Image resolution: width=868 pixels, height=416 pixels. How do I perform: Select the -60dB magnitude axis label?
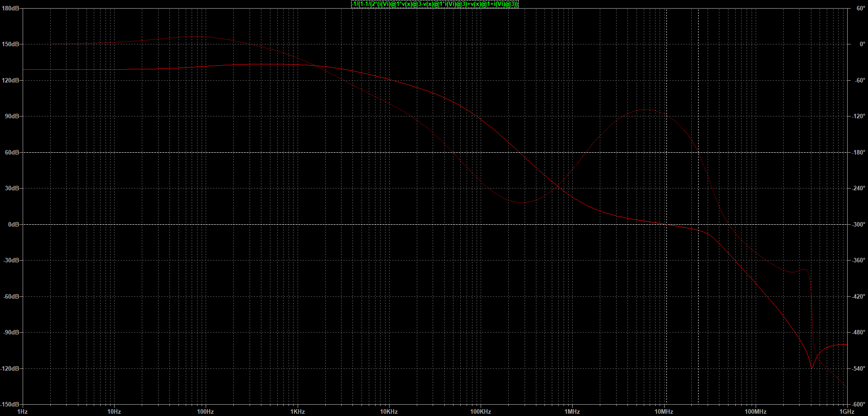[10, 296]
